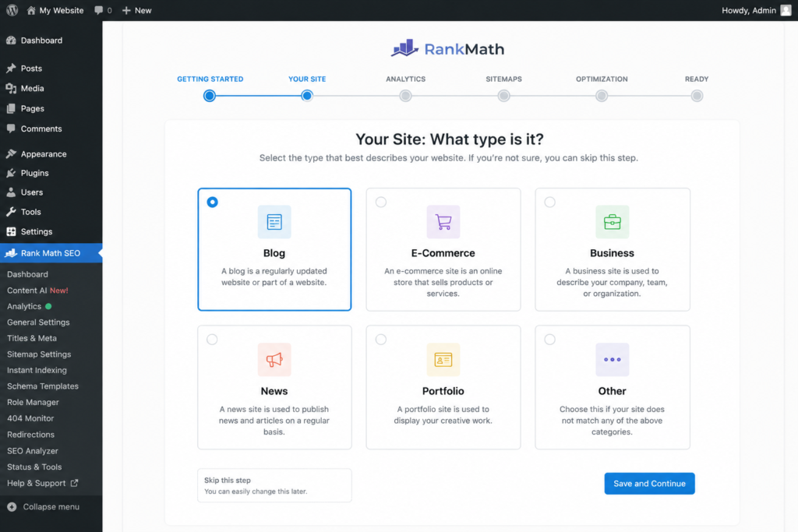
Task: Go to the Getting Started step
Action: [x=210, y=79]
